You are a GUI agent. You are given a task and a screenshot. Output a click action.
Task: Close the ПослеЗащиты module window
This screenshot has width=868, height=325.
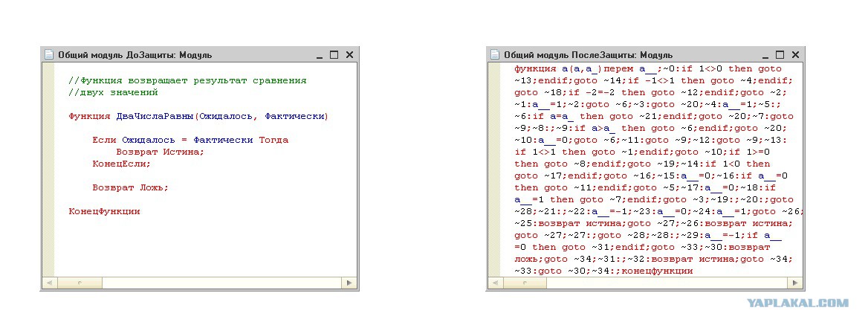pyautogui.click(x=795, y=55)
